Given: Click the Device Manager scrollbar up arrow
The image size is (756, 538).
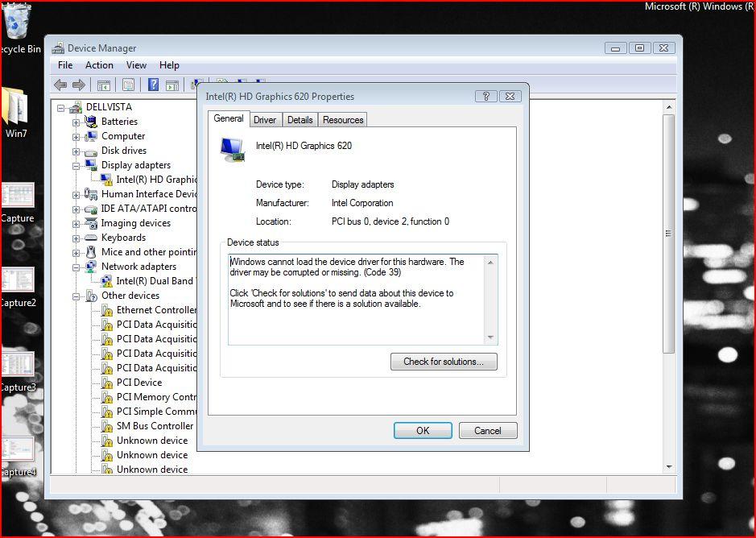Looking at the screenshot, I should [x=669, y=107].
